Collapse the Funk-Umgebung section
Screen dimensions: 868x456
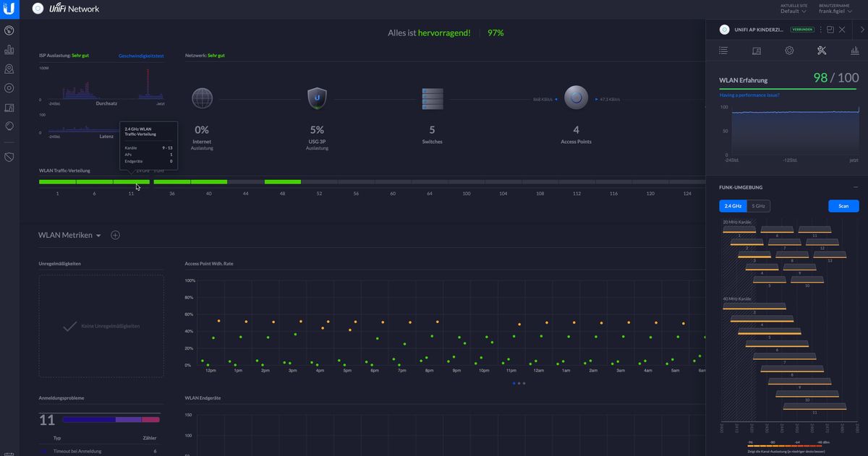click(x=856, y=187)
